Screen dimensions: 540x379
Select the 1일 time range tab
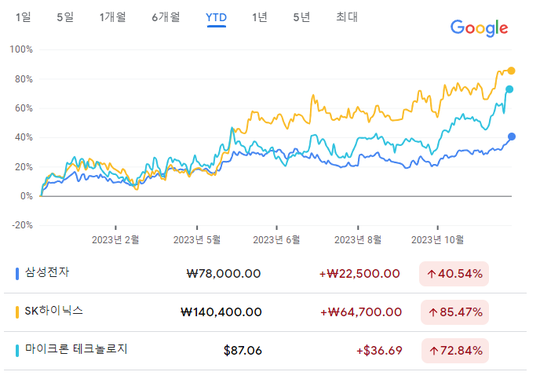[23, 17]
